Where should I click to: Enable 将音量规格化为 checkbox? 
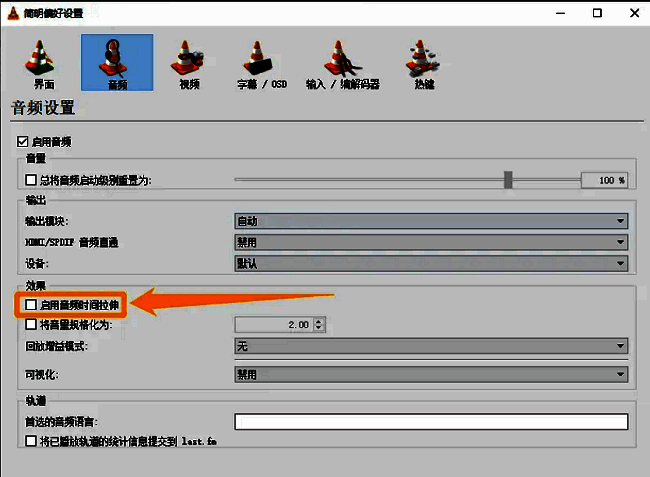31,324
